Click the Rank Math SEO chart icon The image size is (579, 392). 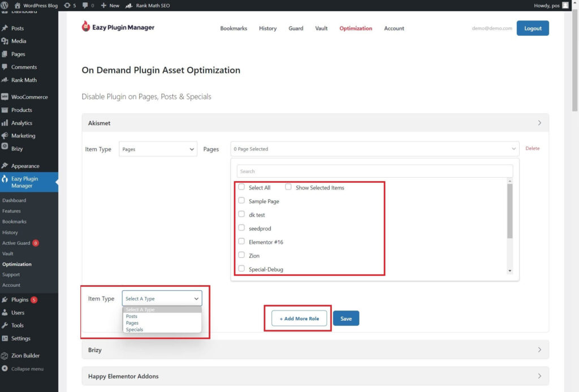coord(128,5)
